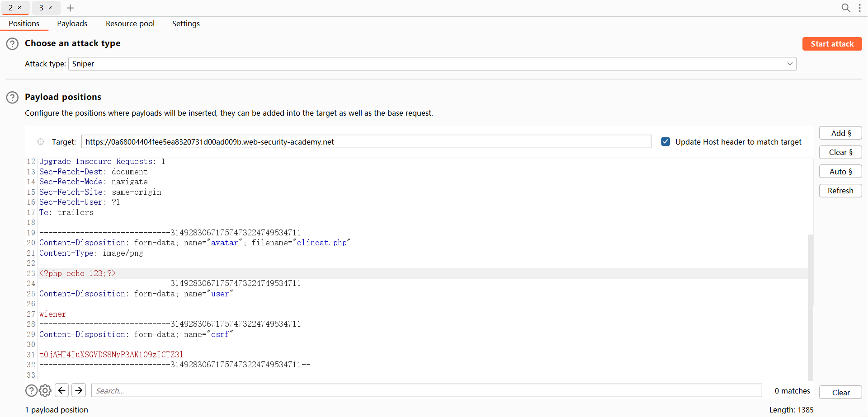
Task: Open help for Choose an attack type
Action: tap(12, 44)
